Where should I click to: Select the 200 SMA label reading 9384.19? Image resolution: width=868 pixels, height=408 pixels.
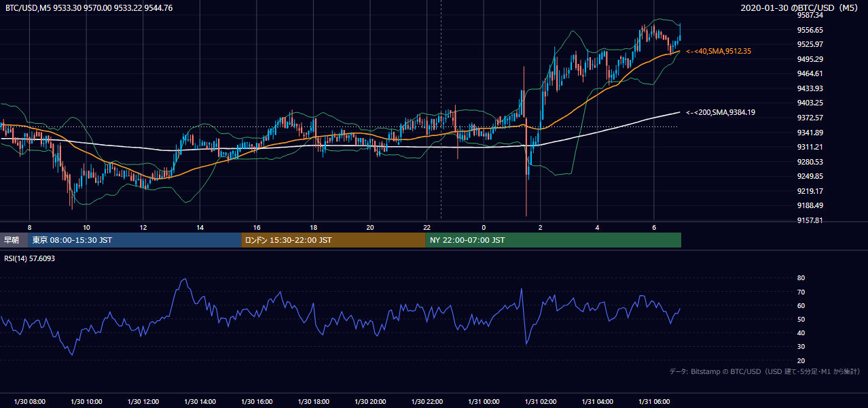tap(721, 112)
